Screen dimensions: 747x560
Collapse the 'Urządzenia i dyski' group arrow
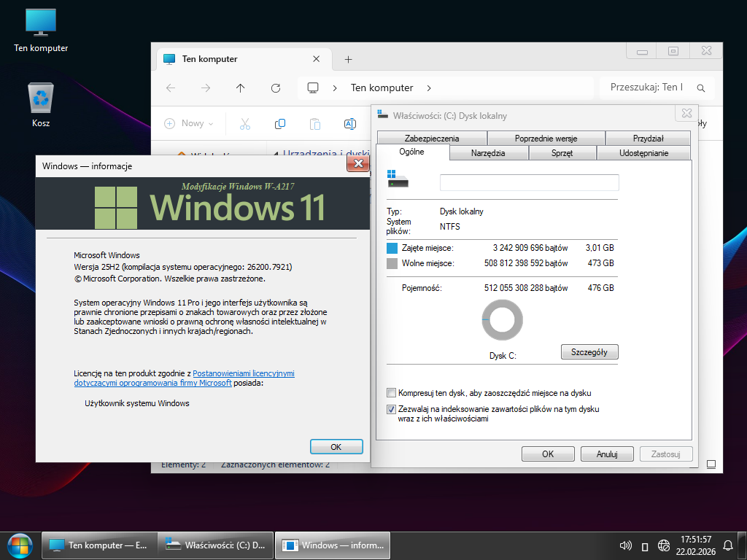click(276, 154)
